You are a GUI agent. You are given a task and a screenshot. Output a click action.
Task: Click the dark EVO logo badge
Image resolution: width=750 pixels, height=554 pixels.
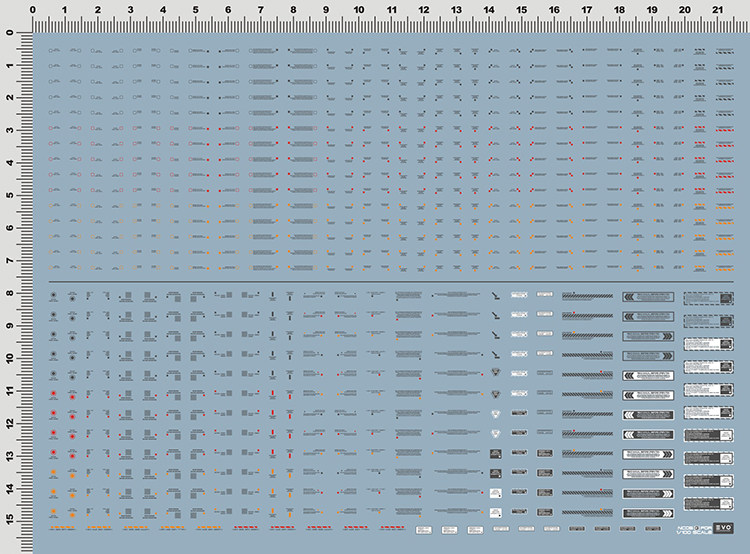[x=723, y=528]
